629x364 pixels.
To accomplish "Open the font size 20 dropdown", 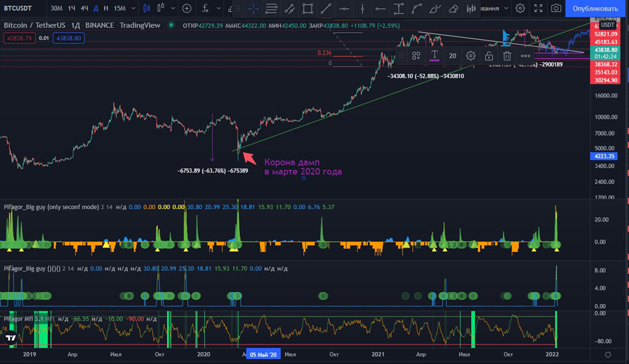I will click(x=453, y=55).
